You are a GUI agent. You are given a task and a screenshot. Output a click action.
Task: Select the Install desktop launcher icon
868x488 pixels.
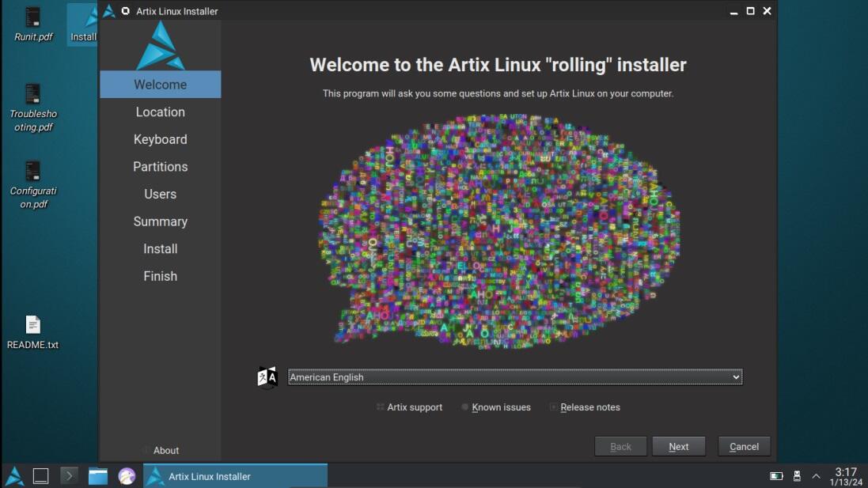pyautogui.click(x=83, y=25)
